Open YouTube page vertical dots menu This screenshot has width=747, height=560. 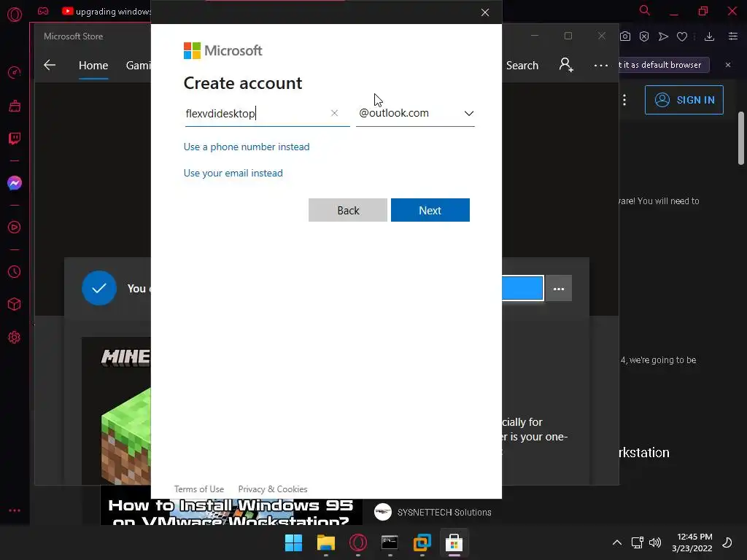coord(624,100)
